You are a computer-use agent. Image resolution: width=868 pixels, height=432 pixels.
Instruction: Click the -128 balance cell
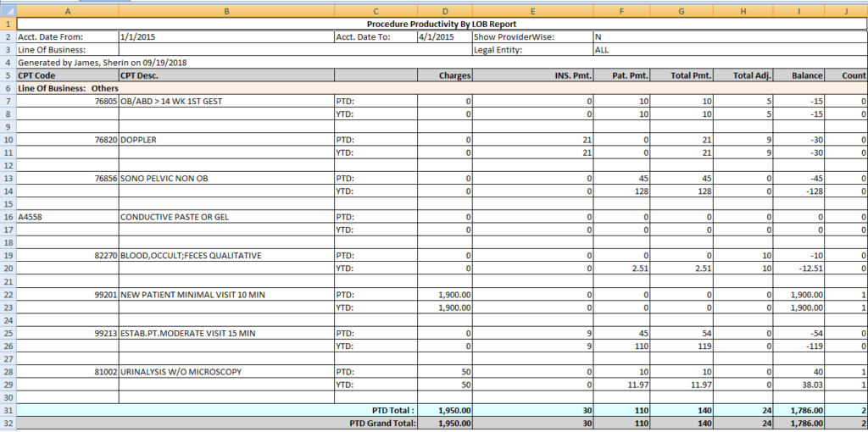pyautogui.click(x=798, y=191)
